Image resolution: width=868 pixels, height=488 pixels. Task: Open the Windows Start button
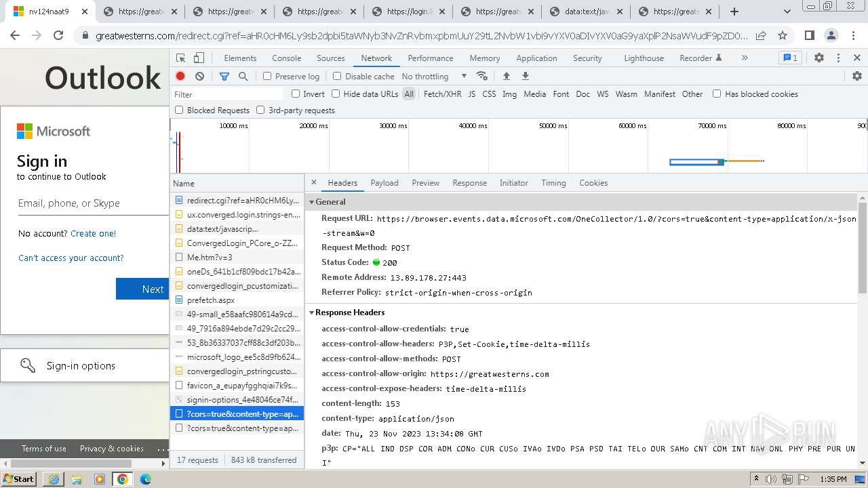19,479
